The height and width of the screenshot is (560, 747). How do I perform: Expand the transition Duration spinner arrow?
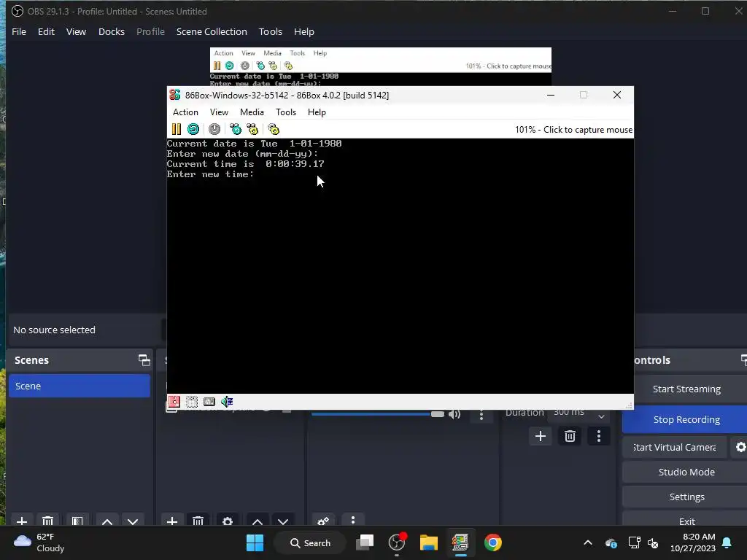pyautogui.click(x=601, y=416)
